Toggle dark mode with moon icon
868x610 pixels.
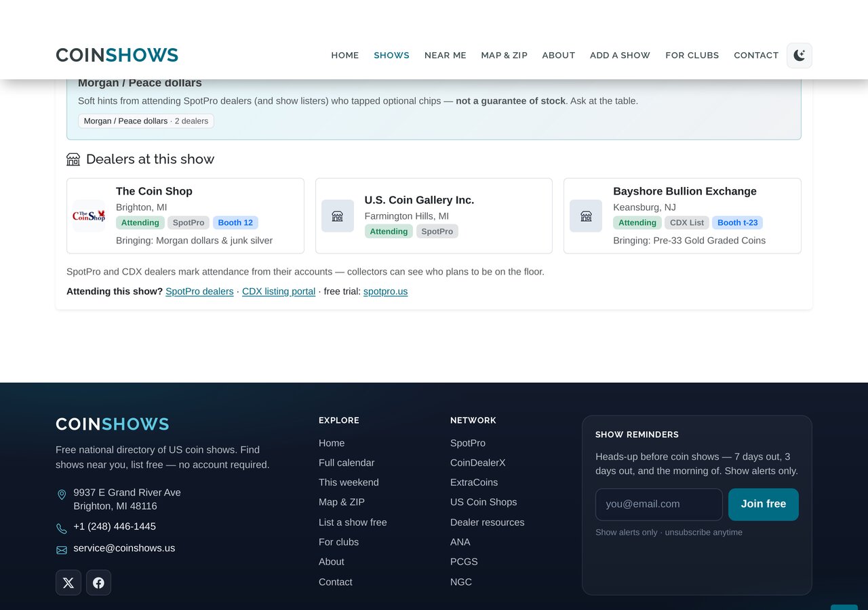tap(800, 56)
